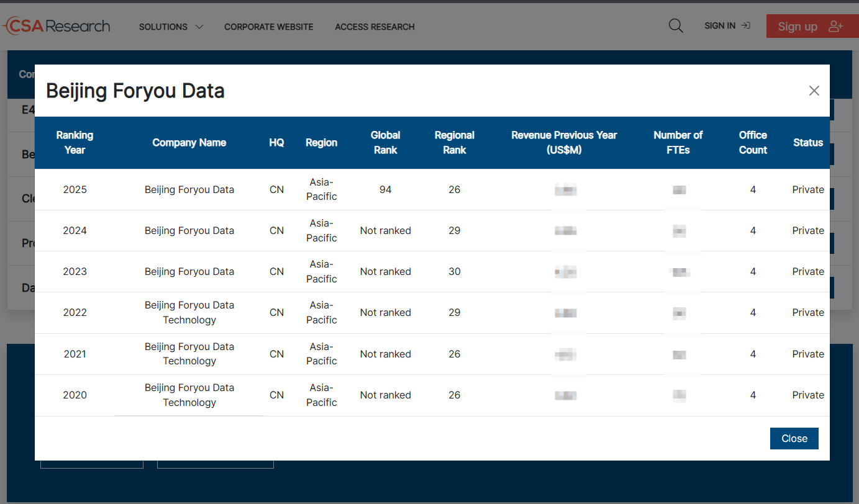Image resolution: width=859 pixels, height=504 pixels.
Task: Click the Revenue Previous Year column header
Action: (564, 143)
